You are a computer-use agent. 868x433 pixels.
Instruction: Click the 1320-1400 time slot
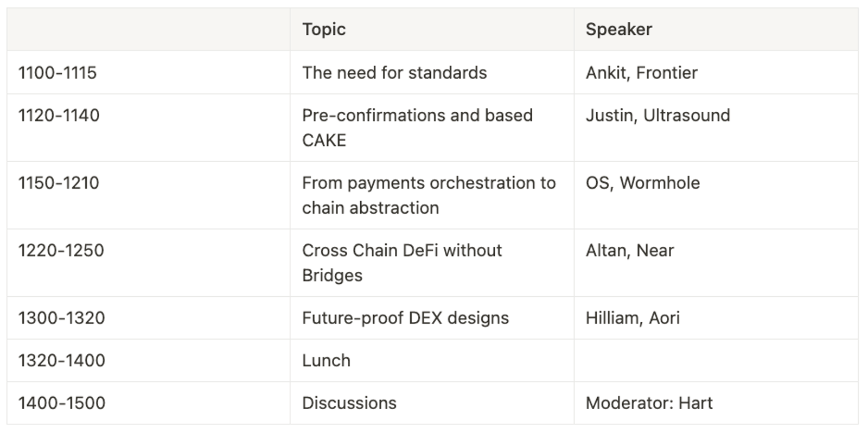(61, 360)
